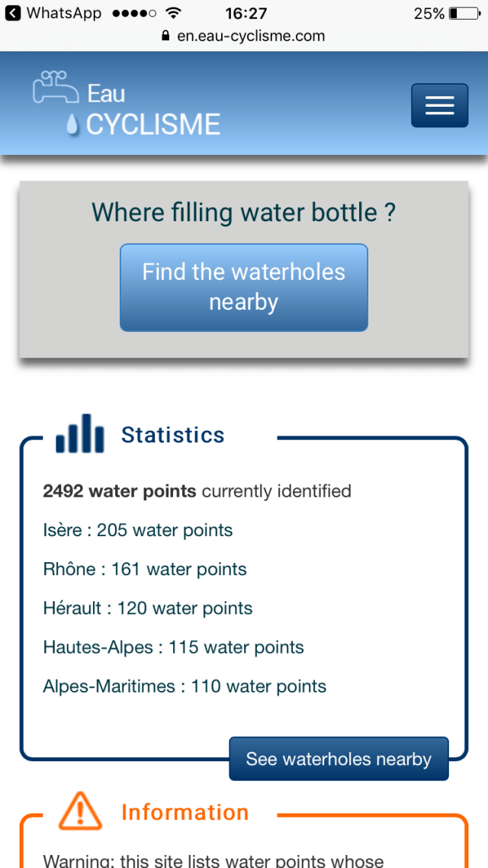Viewport: 488px width, 868px height.
Task: Click the orange warning triangle icon
Action: (x=80, y=811)
